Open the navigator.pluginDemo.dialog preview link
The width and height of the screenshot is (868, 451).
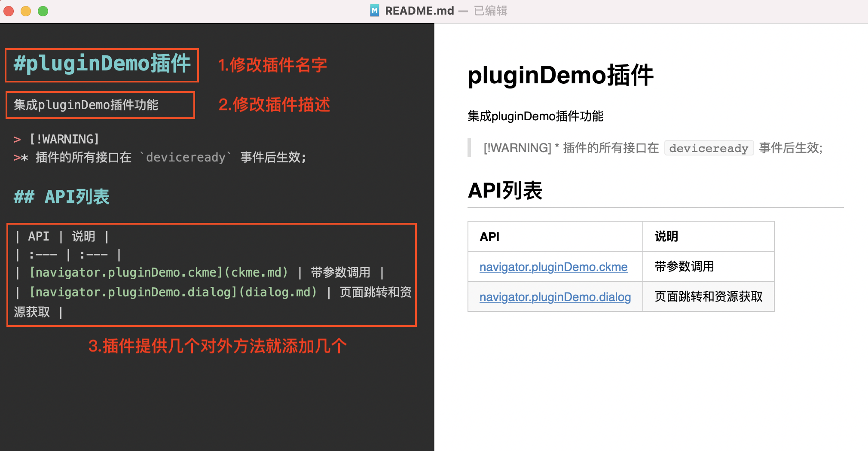[x=555, y=297]
